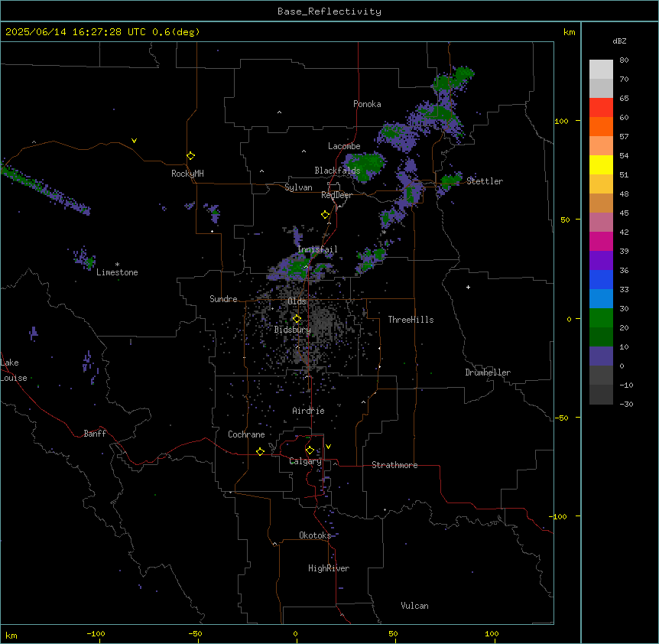Click the yellow V marker northeast of Calgary
Viewport: 659px width, 644px height.
[328, 447]
